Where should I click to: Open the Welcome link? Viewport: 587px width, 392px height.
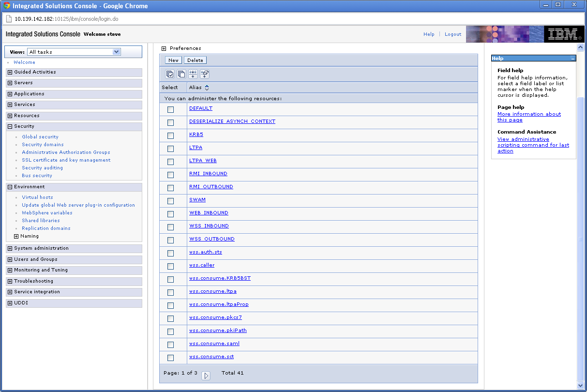pos(24,62)
